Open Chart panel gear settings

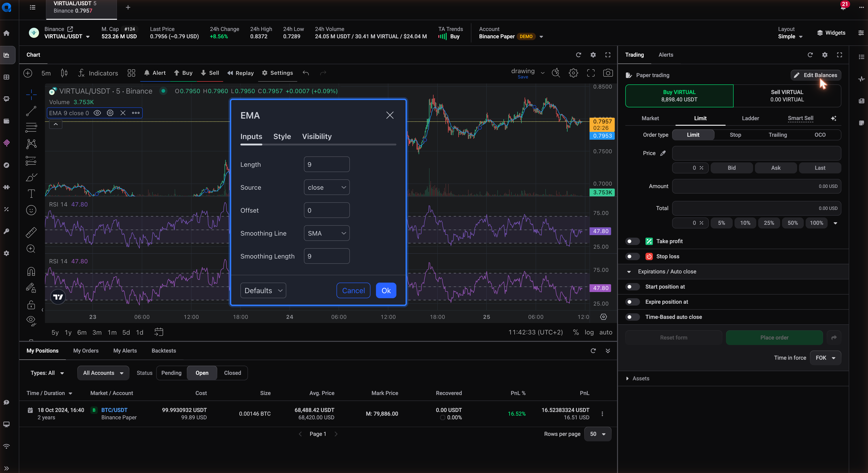pos(593,55)
